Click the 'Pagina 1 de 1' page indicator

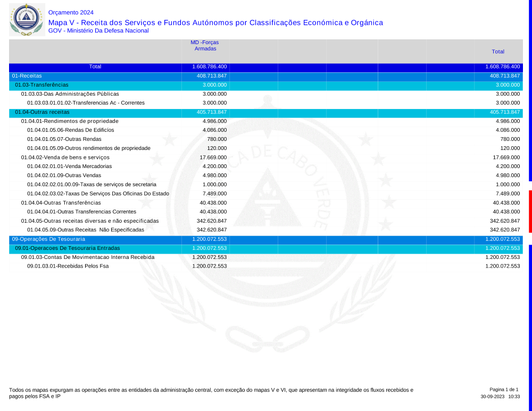click(x=503, y=390)
